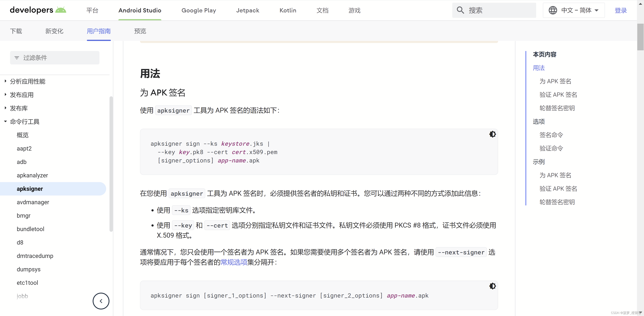Click the dmtracedump tool icon

tap(35, 256)
